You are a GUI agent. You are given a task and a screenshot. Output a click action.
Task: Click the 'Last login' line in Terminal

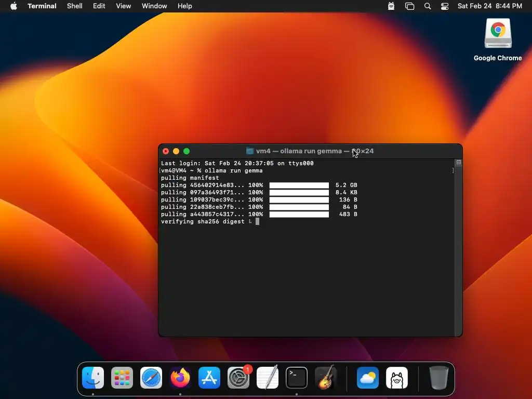(237, 163)
